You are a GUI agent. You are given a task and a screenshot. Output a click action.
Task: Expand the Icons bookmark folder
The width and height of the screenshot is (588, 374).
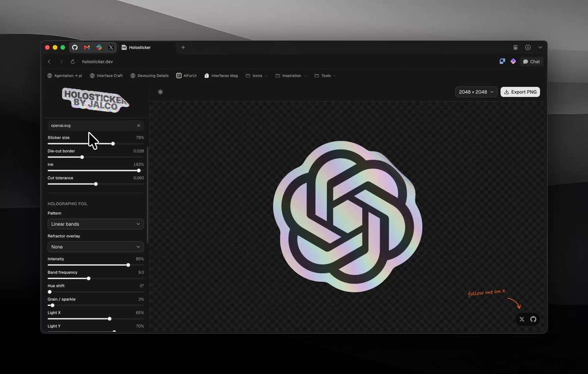pos(256,76)
